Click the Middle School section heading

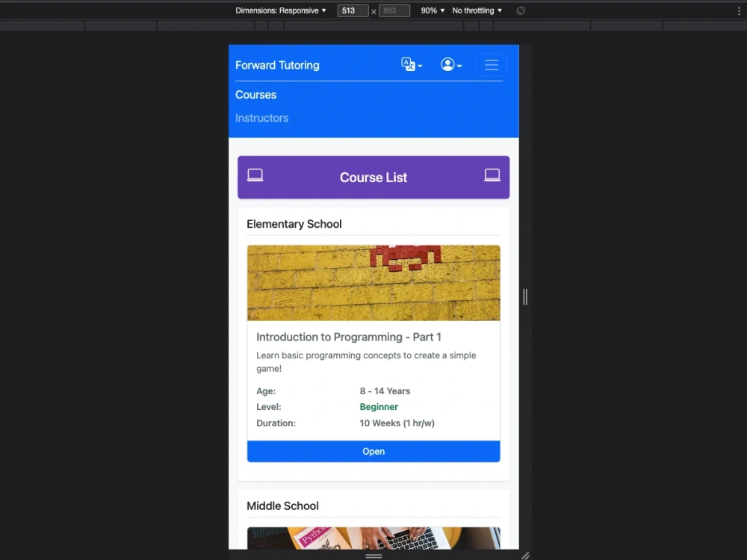(x=282, y=505)
